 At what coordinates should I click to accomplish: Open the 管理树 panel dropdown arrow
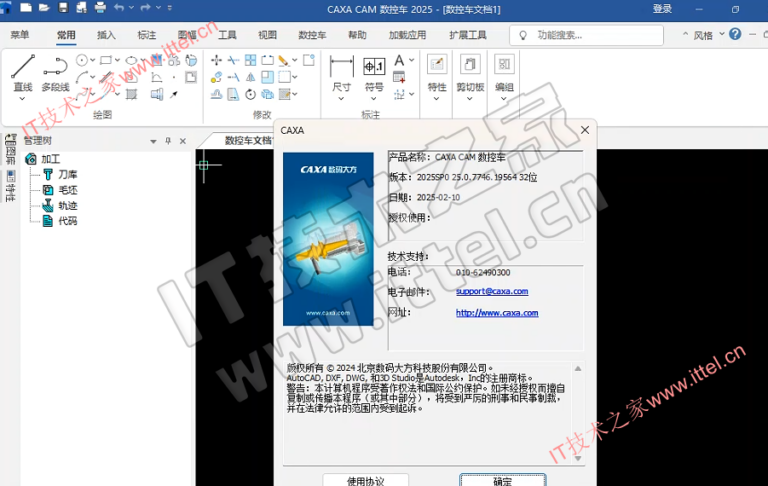coord(153,141)
